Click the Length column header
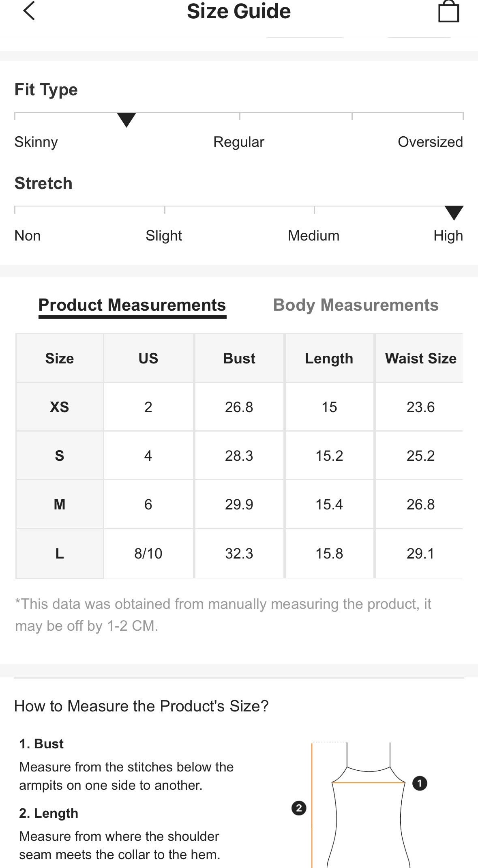Screen dimensions: 478x868 (x=329, y=358)
